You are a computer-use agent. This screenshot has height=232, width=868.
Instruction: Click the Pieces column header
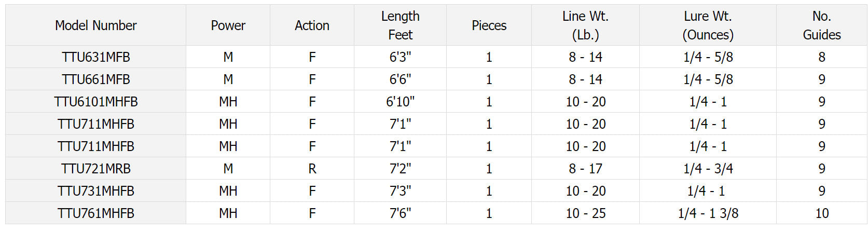coord(489,25)
